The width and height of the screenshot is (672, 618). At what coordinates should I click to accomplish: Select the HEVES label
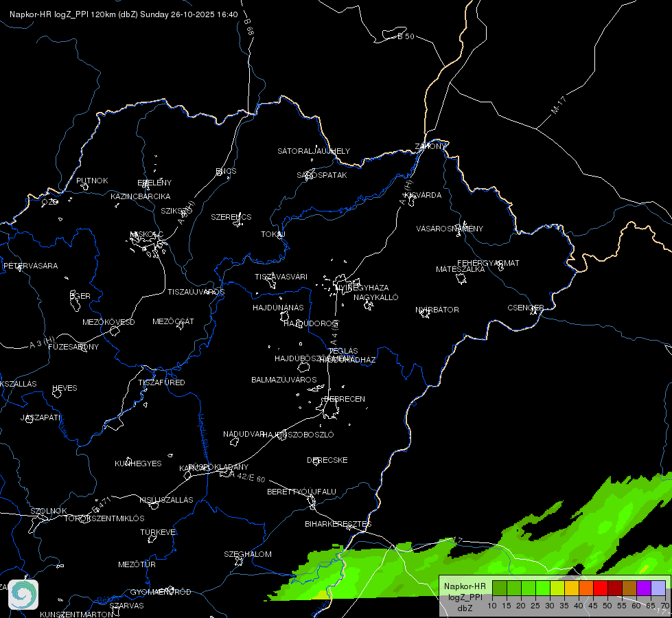click(x=65, y=388)
